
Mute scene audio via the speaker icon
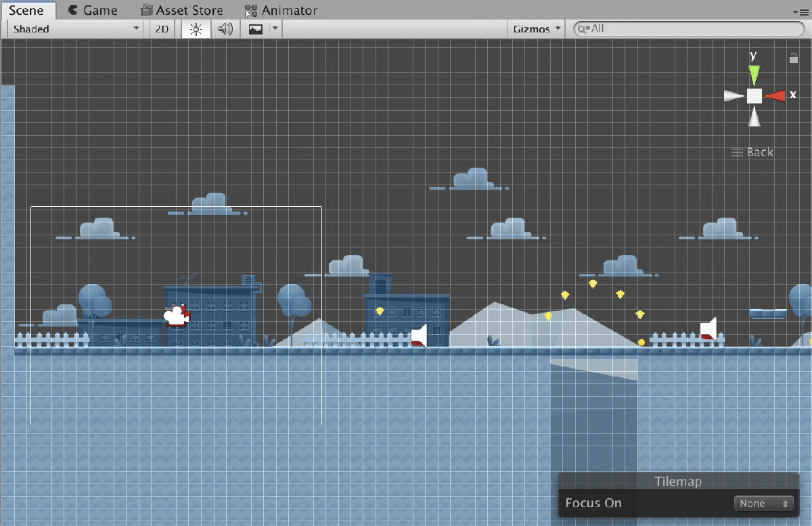(x=225, y=28)
